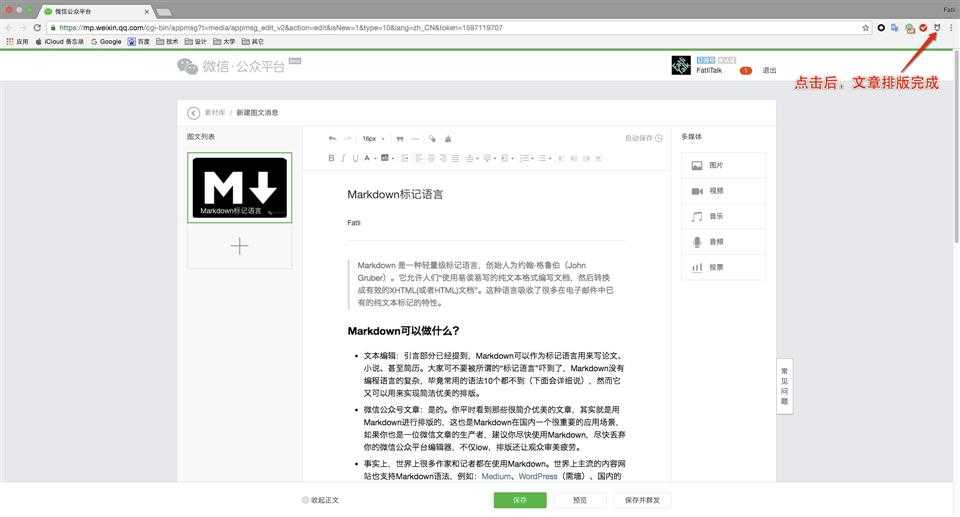Click the redo arrow in the editor toolbar

tap(347, 138)
